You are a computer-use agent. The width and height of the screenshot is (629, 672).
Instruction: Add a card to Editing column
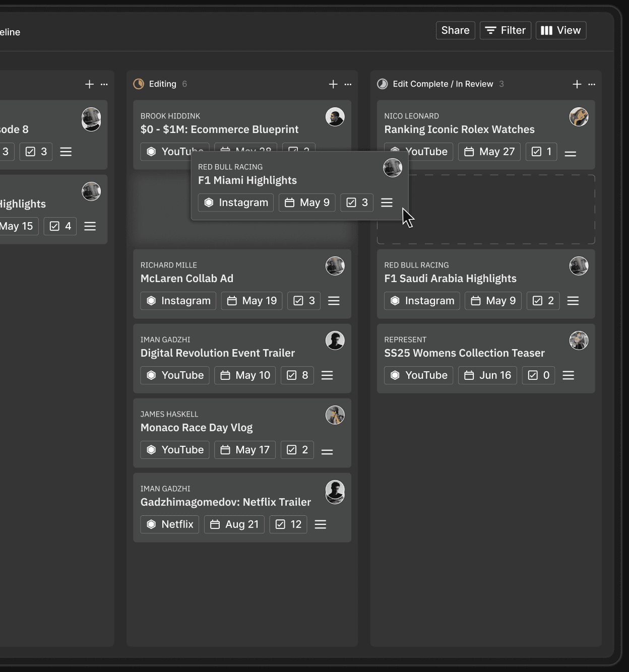click(333, 84)
